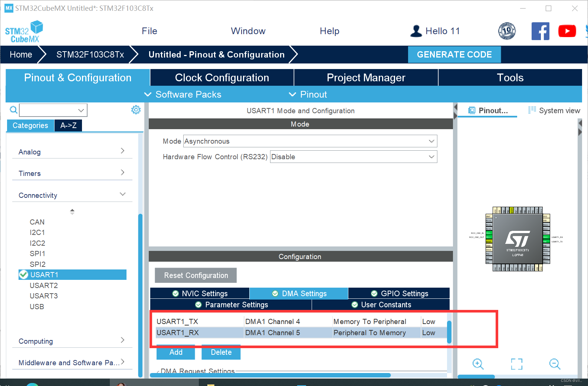This screenshot has height=386, width=588.
Task: Click the categories list vertical scrollbar
Action: pyautogui.click(x=140, y=295)
